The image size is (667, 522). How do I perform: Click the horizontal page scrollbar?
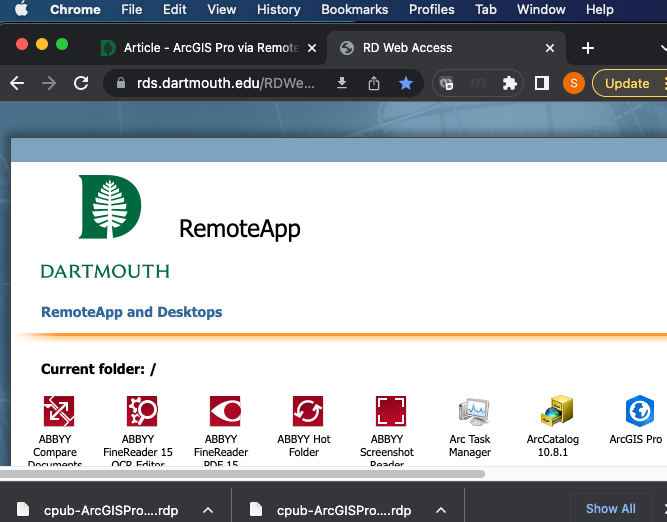(242, 474)
